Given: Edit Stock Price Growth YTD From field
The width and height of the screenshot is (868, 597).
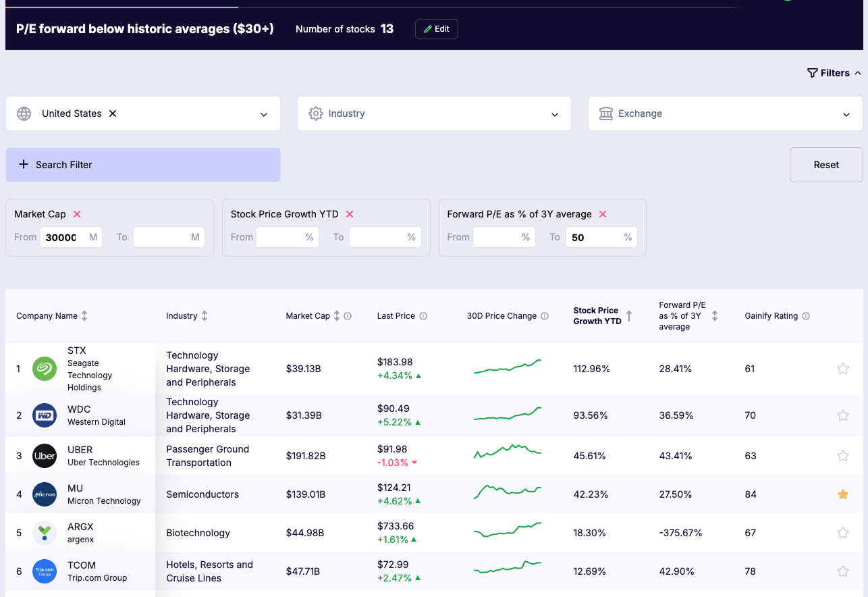Looking at the screenshot, I should click(288, 237).
